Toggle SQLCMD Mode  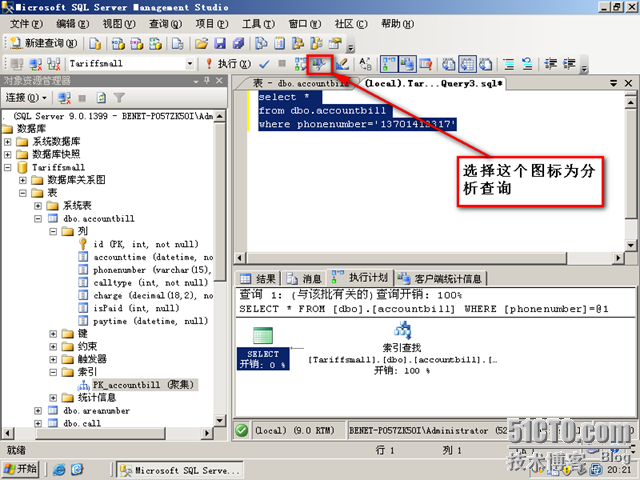pos(426,64)
